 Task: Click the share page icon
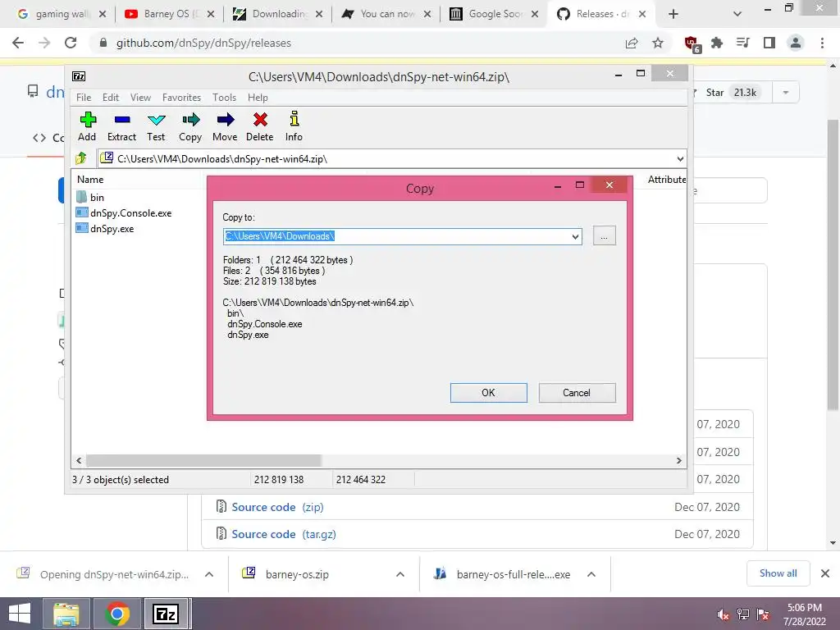click(632, 43)
